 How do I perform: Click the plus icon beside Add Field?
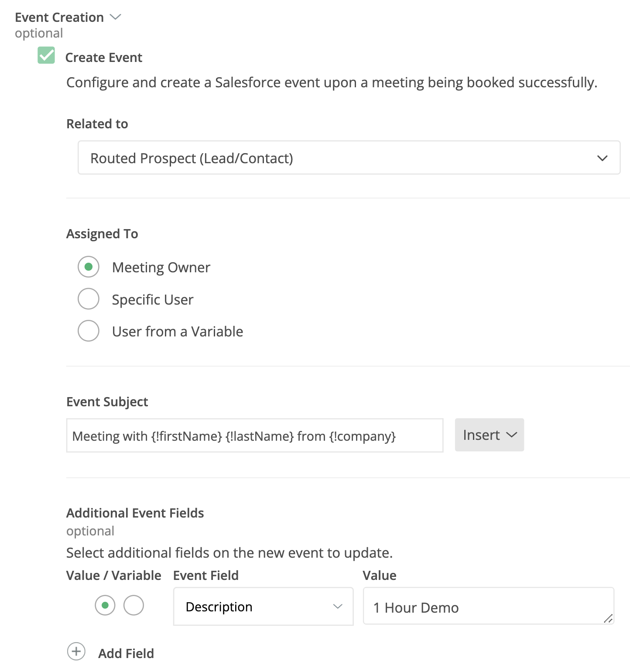click(76, 651)
